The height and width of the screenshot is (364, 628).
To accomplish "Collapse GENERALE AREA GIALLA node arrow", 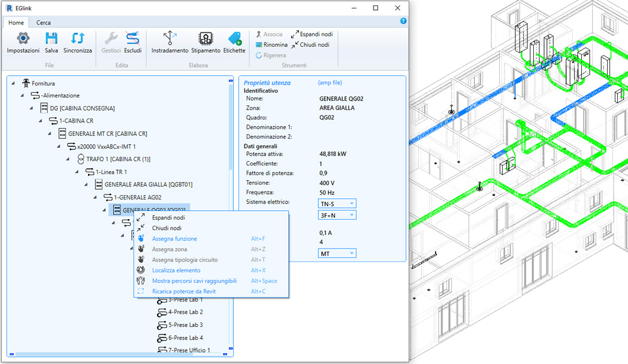I will pos(86,184).
